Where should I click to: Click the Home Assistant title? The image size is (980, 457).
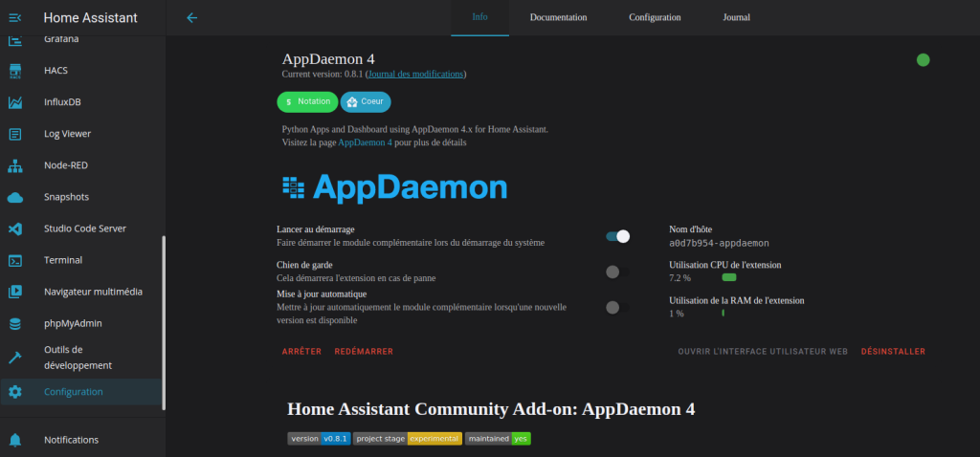click(91, 18)
